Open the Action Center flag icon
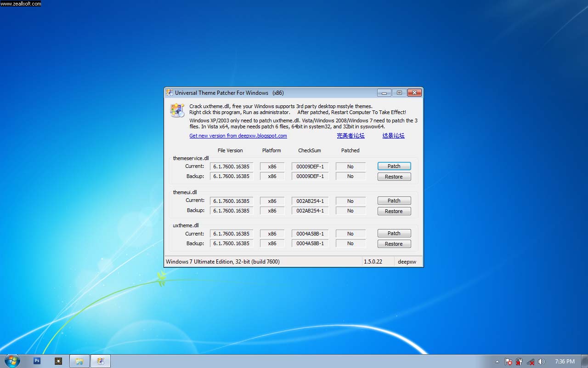This screenshot has height=368, width=588. (509, 362)
